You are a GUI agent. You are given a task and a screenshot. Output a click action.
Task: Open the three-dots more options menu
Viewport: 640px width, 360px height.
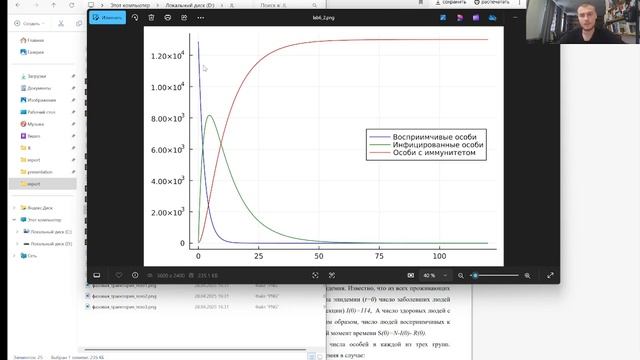click(x=200, y=18)
